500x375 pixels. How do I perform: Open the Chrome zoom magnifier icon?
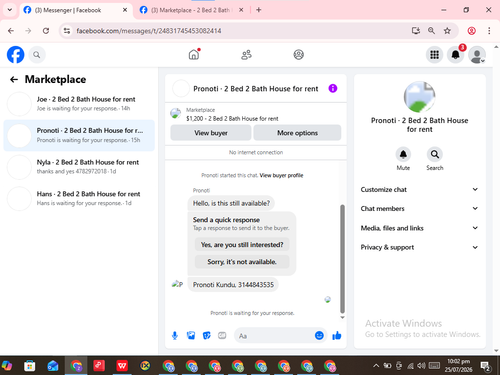(x=431, y=31)
